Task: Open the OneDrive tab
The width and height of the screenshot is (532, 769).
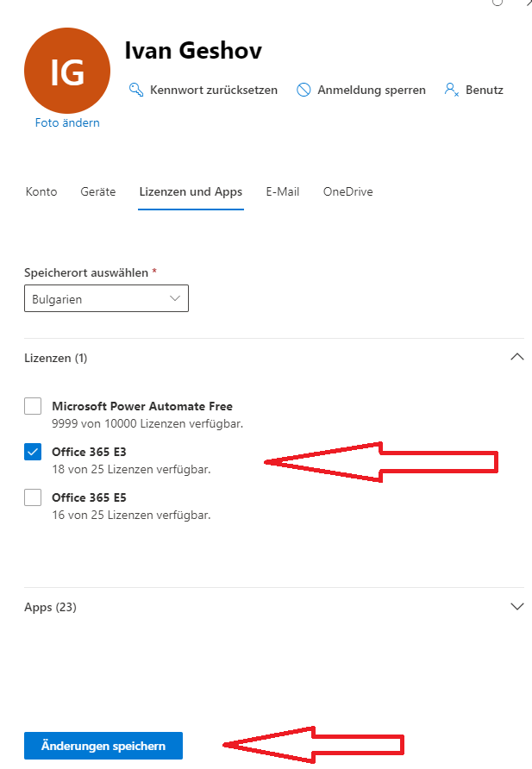Action: [348, 191]
